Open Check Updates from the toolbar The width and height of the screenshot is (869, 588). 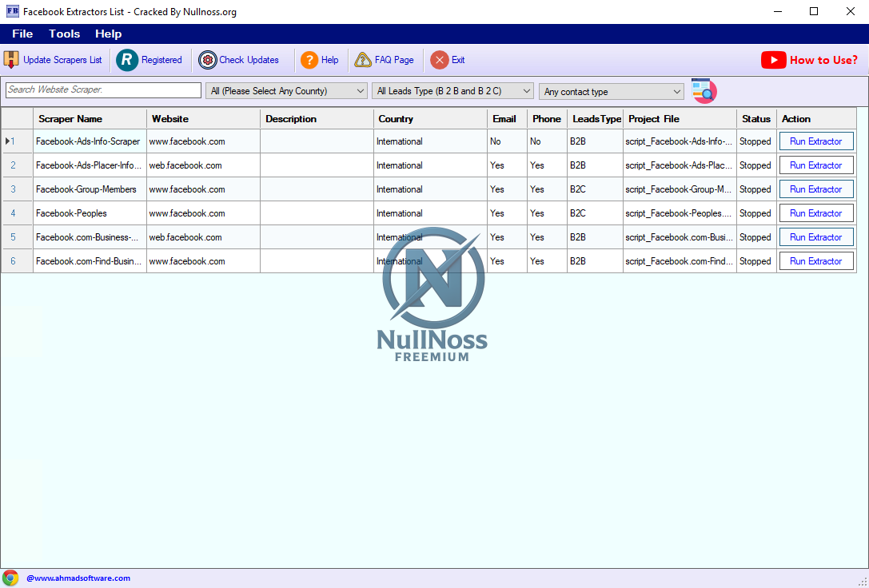(x=208, y=60)
